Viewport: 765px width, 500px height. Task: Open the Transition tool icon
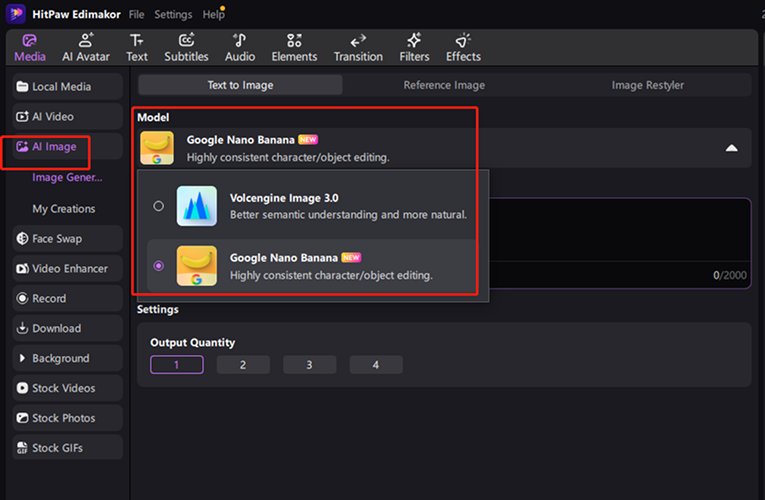tap(358, 46)
